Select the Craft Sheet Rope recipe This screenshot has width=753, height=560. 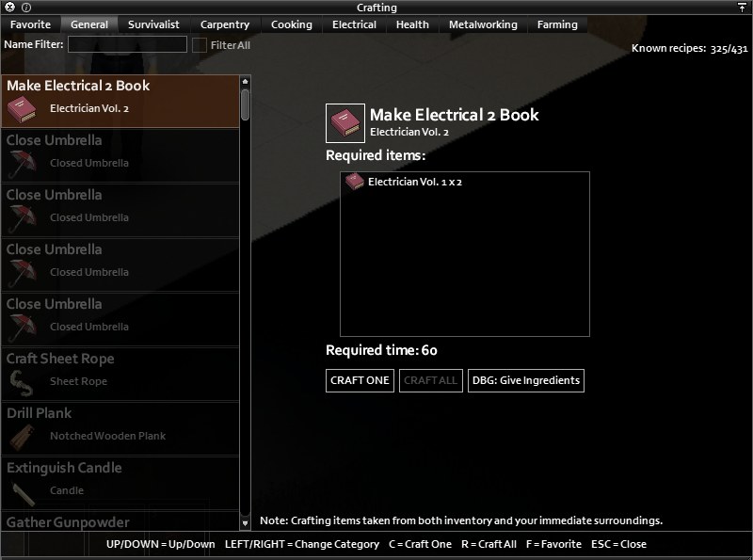[120, 374]
